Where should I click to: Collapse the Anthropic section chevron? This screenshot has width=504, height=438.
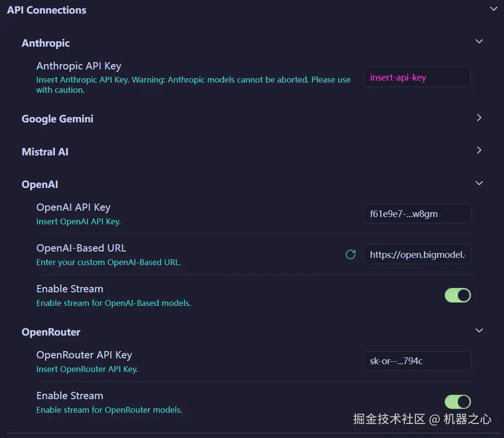pos(479,41)
